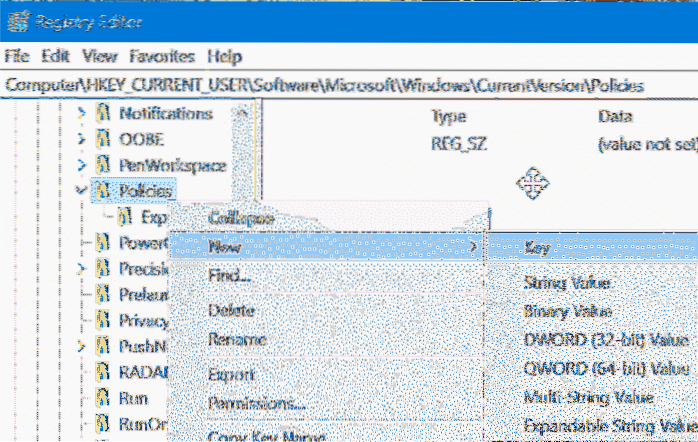Choose Rename in the context menu
The image size is (698, 442).
[x=237, y=340]
